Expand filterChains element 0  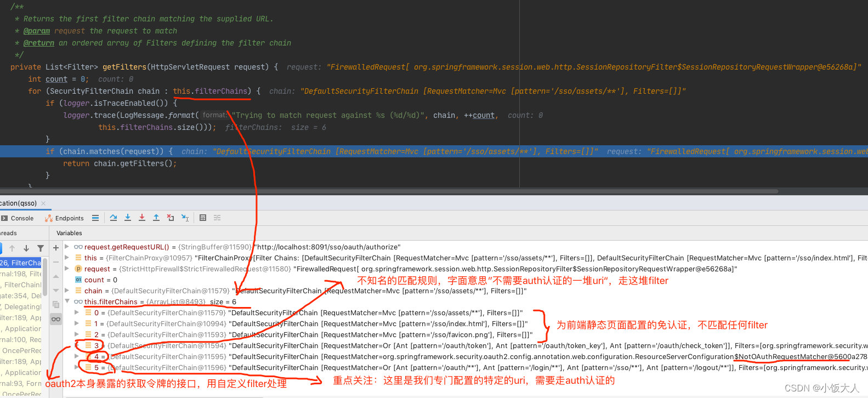pyautogui.click(x=77, y=312)
